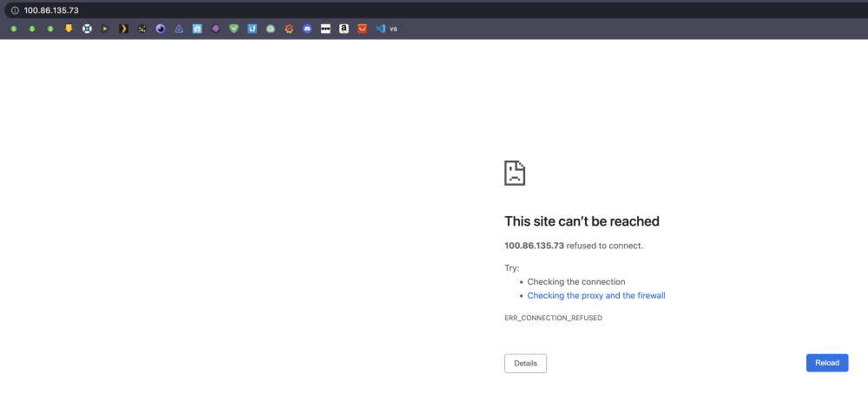868x394 pixels.
Task: Click the site info icon in address bar
Action: (x=15, y=10)
